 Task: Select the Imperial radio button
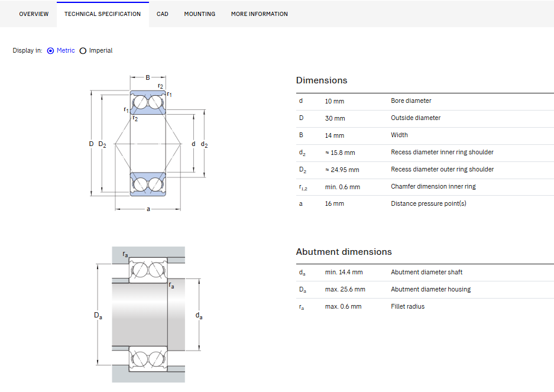pos(83,51)
